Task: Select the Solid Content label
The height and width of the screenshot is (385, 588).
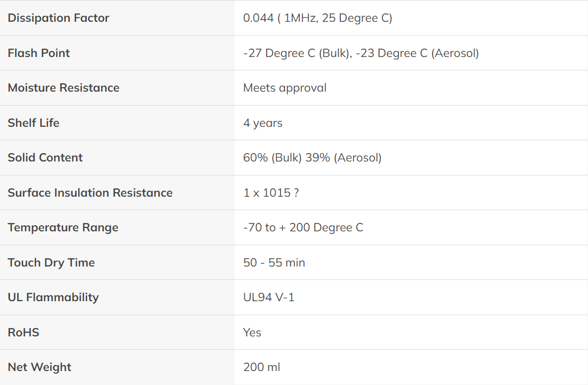Action: coord(45,158)
